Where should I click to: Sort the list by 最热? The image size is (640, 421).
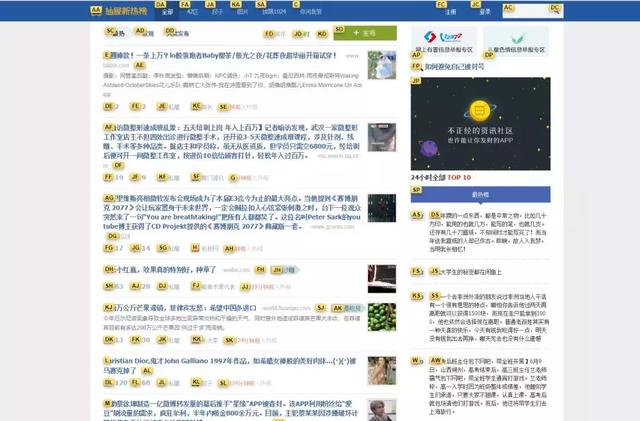click(x=118, y=33)
